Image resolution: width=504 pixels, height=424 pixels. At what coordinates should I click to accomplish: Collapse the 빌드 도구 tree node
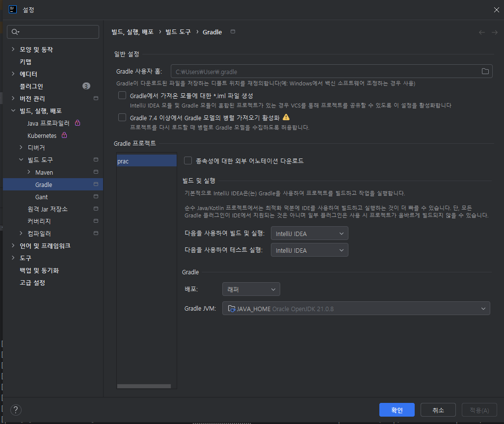tap(21, 160)
